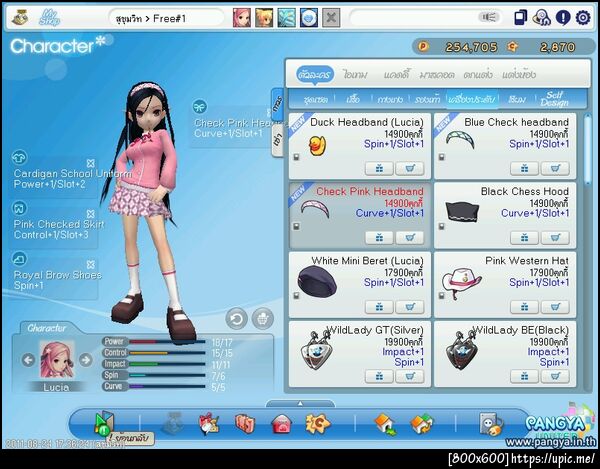Click the basket icon below character preview

(x=263, y=319)
